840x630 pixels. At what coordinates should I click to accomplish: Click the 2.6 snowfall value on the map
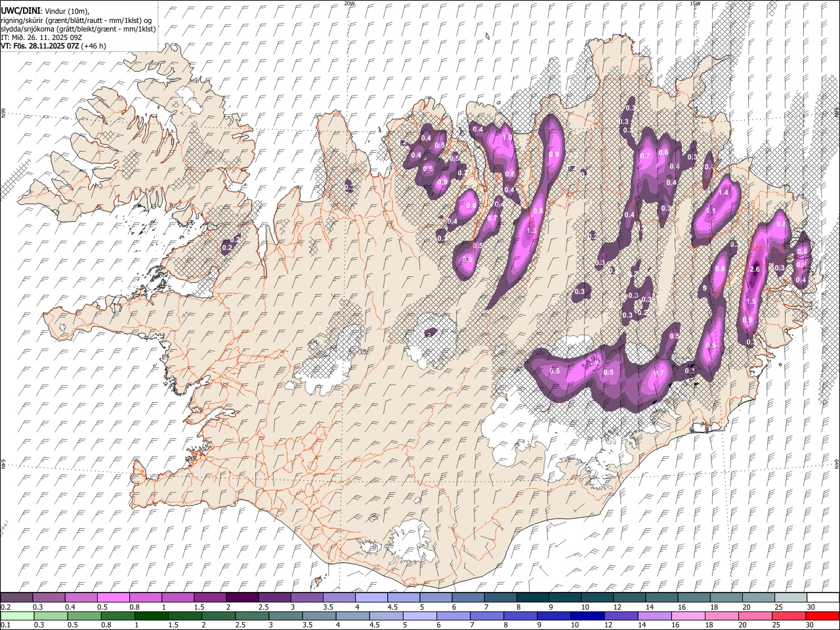point(754,270)
